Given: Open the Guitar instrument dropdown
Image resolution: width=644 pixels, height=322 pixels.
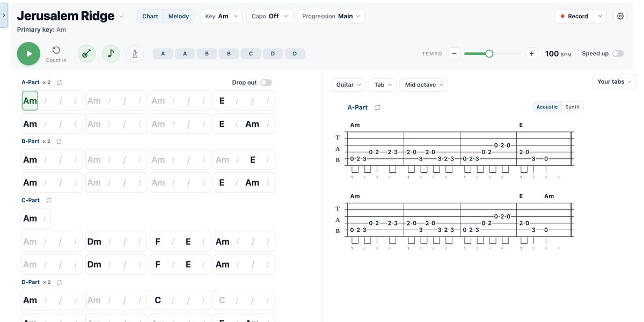Looking at the screenshot, I should point(348,85).
